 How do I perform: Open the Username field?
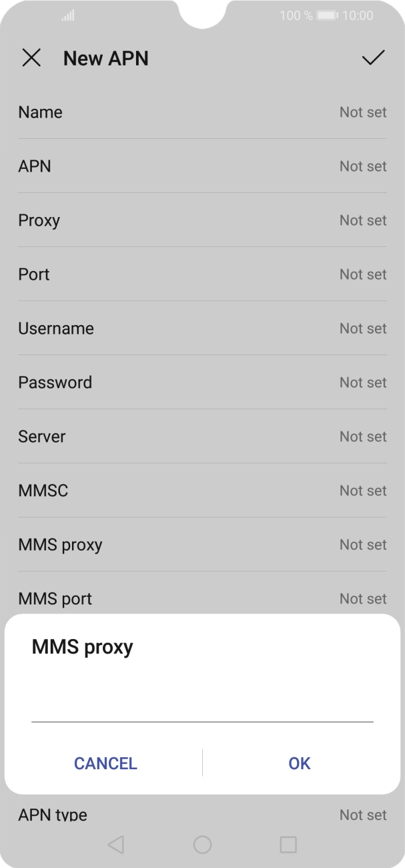202,329
